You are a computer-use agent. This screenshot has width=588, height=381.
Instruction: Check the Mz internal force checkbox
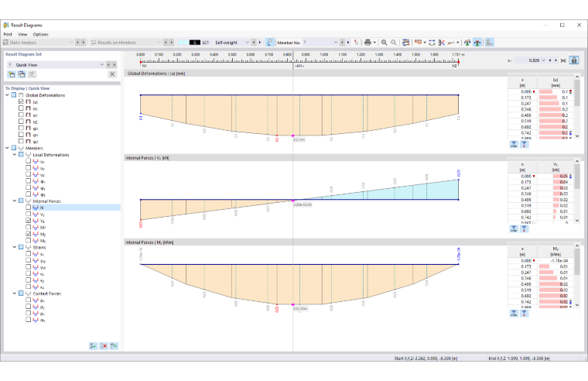(29, 241)
